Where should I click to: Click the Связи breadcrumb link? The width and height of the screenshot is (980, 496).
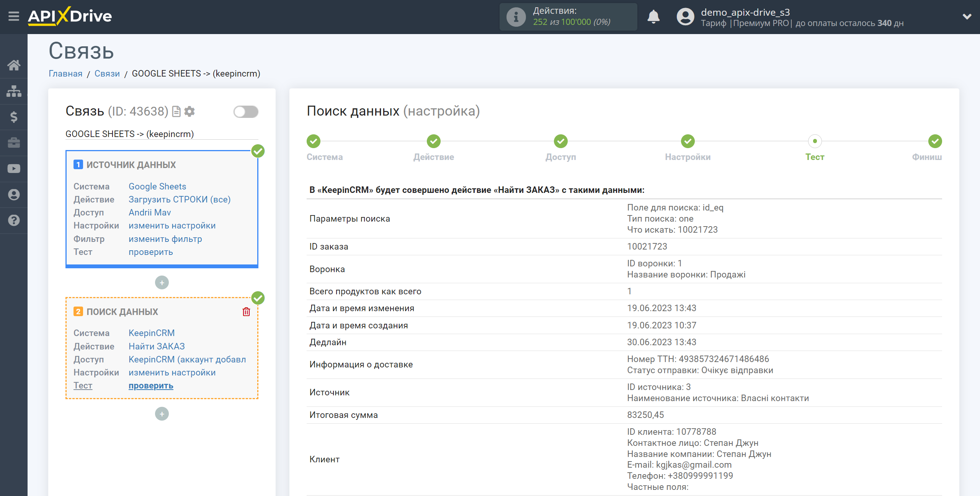tap(107, 73)
